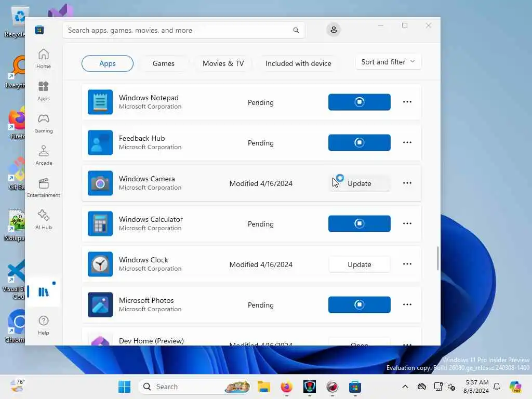Open the Entertainment section in the sidebar
The image size is (532, 399).
point(44,188)
